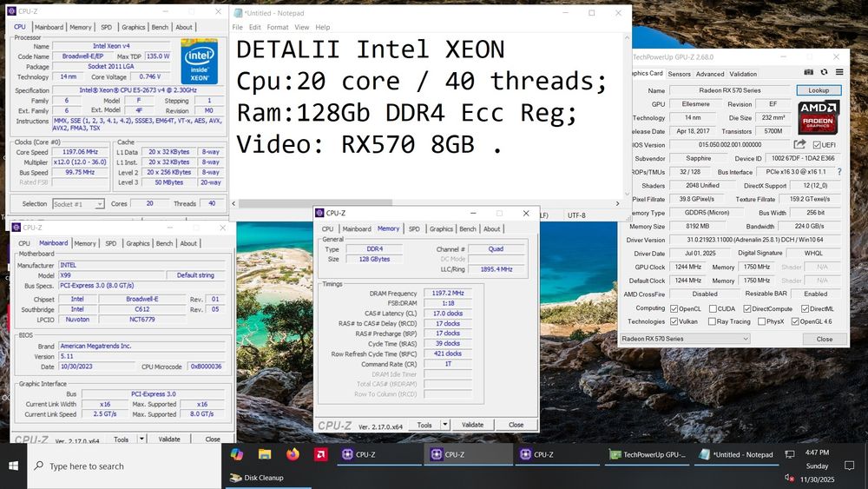Open File Explorer from the taskbar

pos(265,454)
